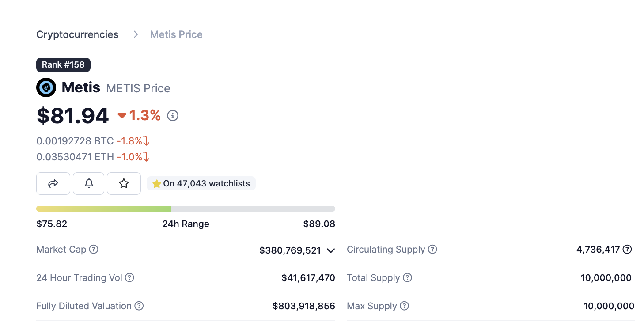Expand the Market Cap chevron dropdown
The image size is (644, 326).
[x=330, y=250]
